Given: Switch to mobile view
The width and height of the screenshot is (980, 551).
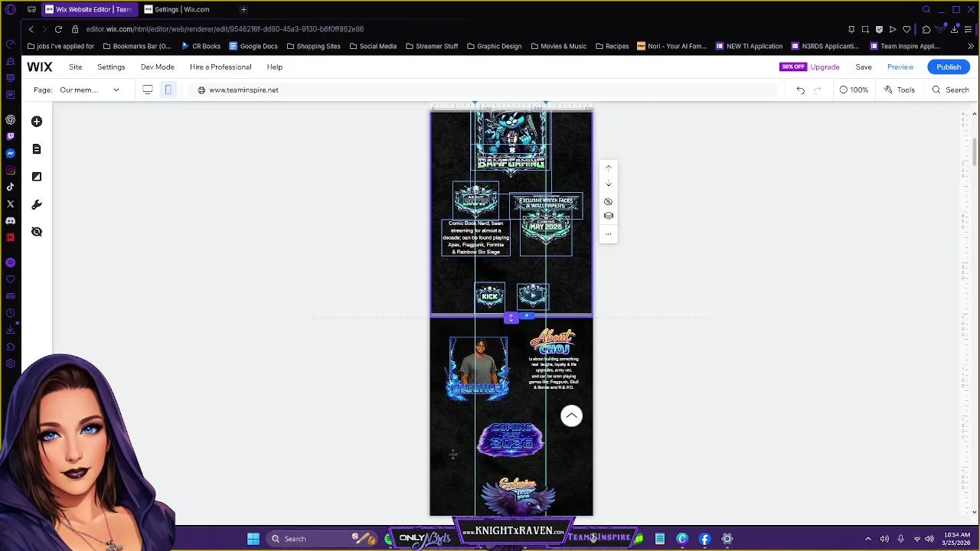Looking at the screenshot, I should tap(168, 90).
